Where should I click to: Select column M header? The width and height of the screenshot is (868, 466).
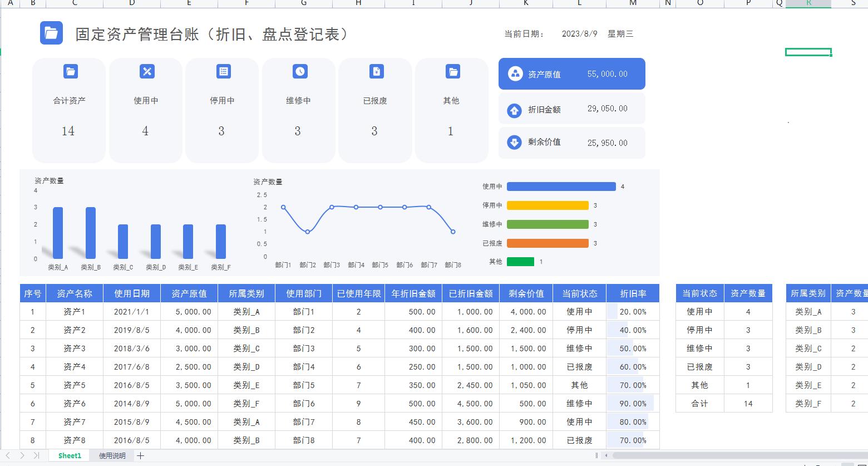pyautogui.click(x=633, y=3)
